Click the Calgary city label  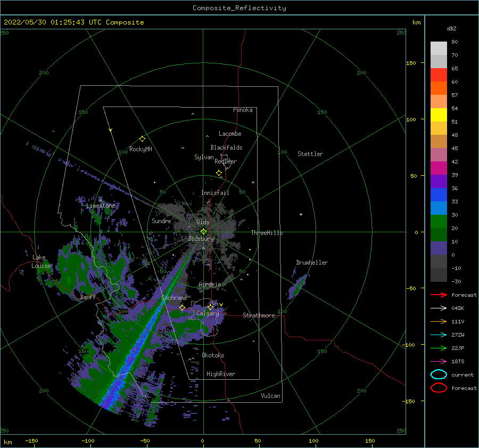point(208,313)
